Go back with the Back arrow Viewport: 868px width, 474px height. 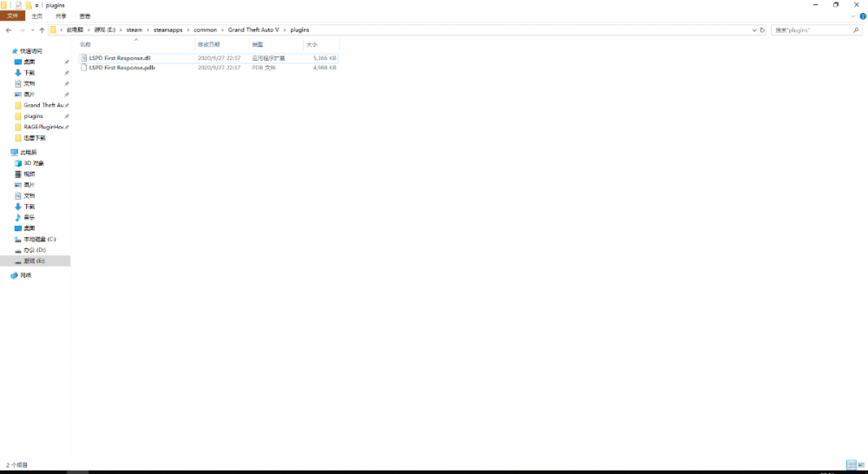(9, 30)
